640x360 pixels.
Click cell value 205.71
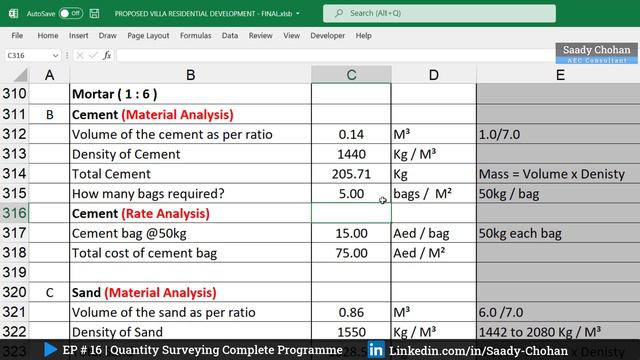point(351,174)
